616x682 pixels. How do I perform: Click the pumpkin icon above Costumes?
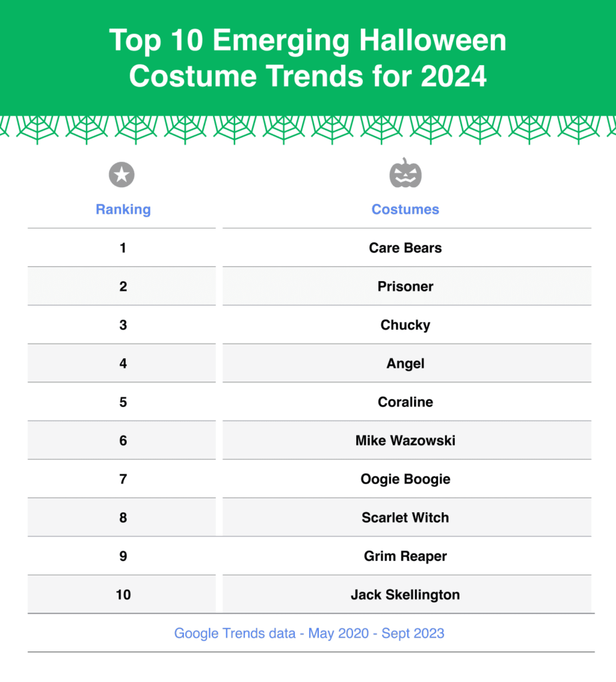406,174
